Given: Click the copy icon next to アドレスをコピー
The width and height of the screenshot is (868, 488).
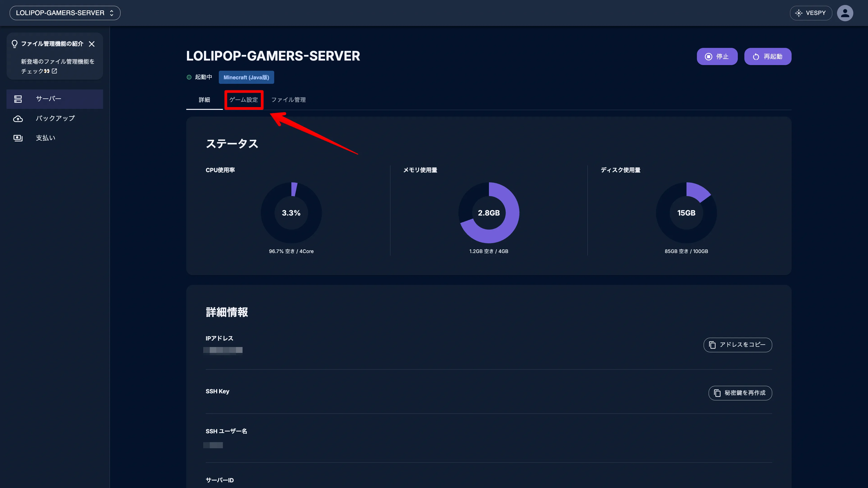Looking at the screenshot, I should point(712,345).
